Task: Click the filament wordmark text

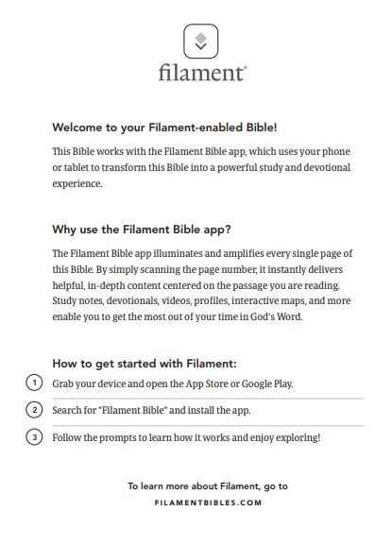Action: click(x=201, y=73)
